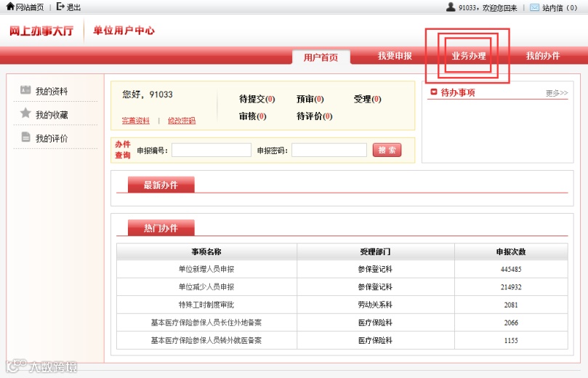Click the 单位用户中心 title
The image size is (588, 378).
(x=124, y=31)
